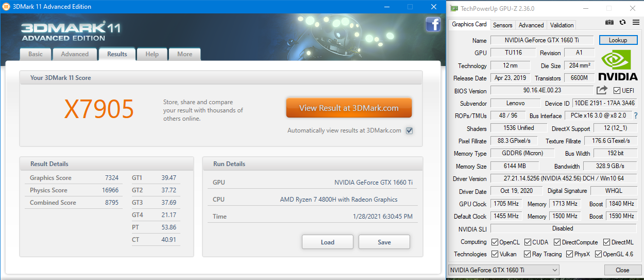This screenshot has width=644, height=280.
Task: Click the GPU-Z title bar app icon
Action: coord(454,8)
